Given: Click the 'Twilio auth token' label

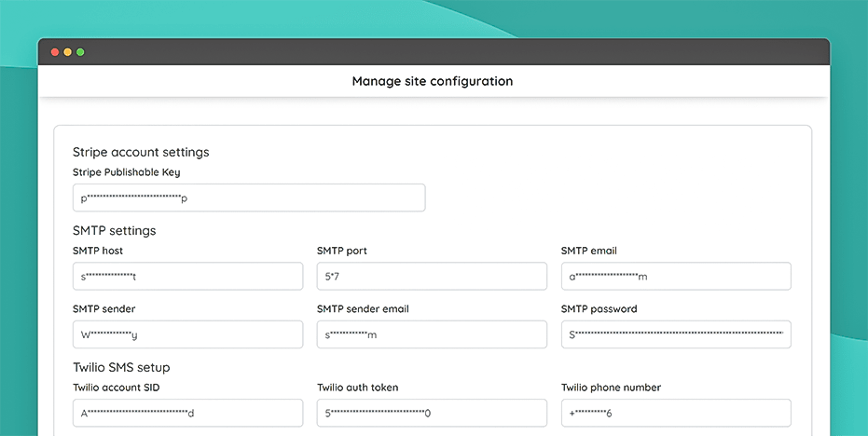Looking at the screenshot, I should (358, 388).
